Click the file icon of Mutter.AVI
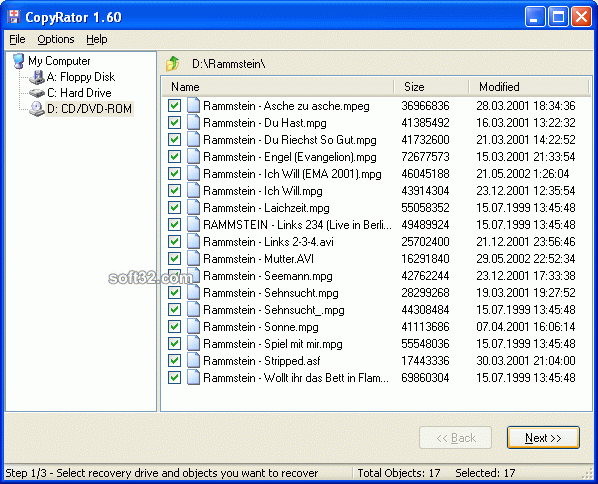Image resolution: width=598 pixels, height=484 pixels. point(193,258)
